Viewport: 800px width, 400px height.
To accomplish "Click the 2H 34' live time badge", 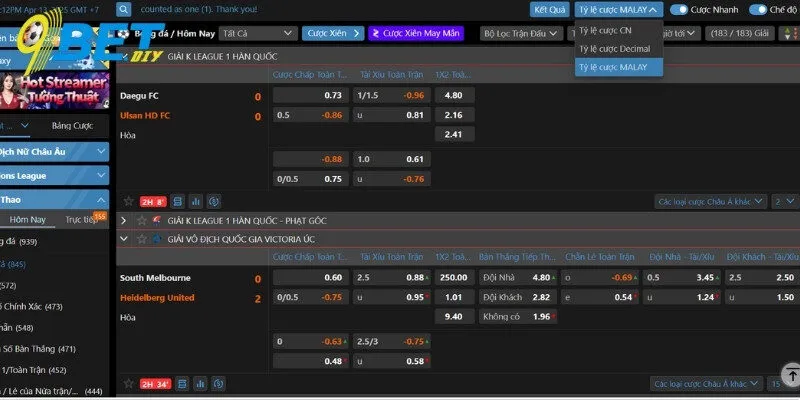I will 155,384.
